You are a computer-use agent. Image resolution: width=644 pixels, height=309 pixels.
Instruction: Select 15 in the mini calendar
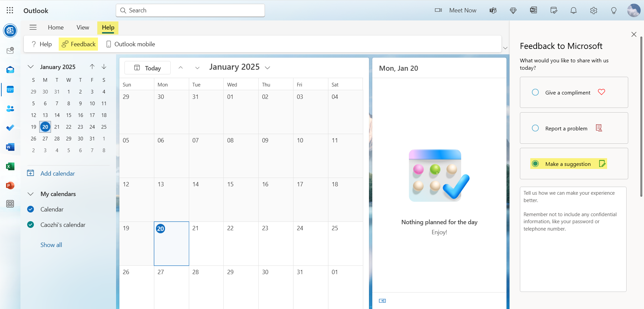(x=69, y=115)
